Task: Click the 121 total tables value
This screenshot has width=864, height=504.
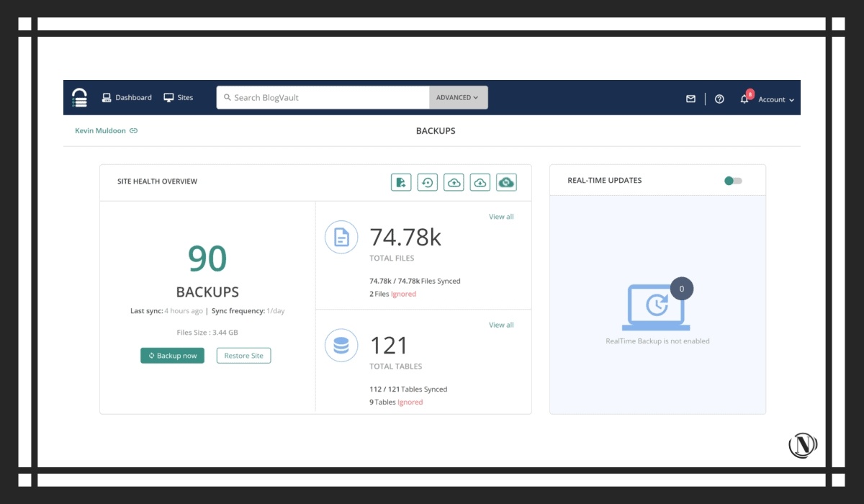Action: tap(389, 345)
